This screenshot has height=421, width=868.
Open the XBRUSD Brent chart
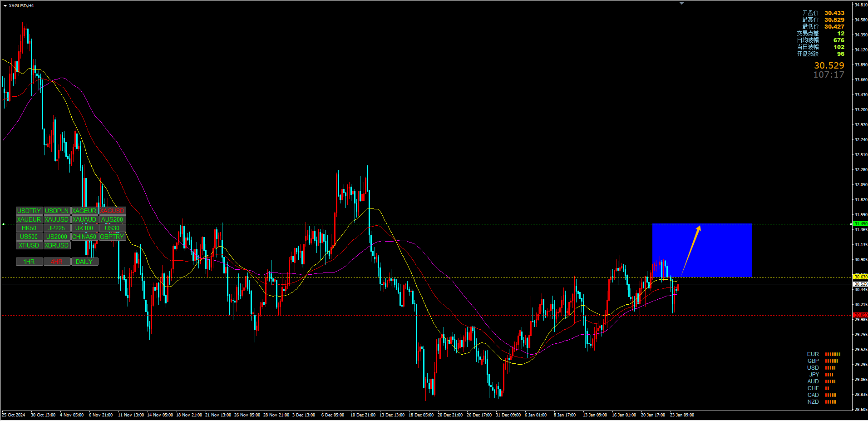point(57,245)
